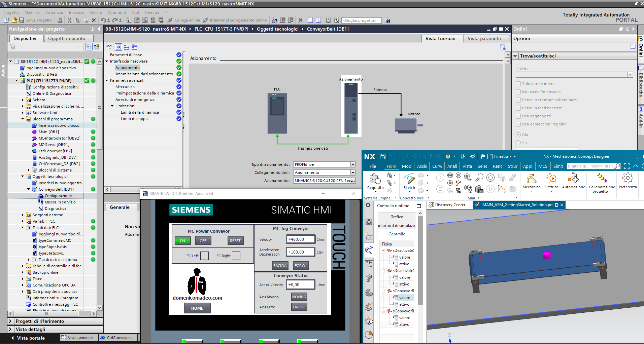Check the Usa segnaposti option
Image resolution: width=644 pixels, height=344 pixels.
tap(518, 116)
